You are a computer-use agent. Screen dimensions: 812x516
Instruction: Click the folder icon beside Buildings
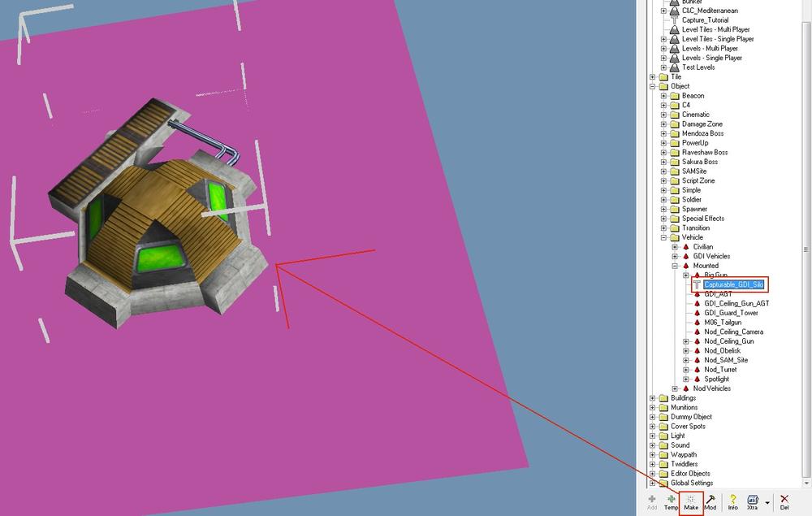(663, 398)
